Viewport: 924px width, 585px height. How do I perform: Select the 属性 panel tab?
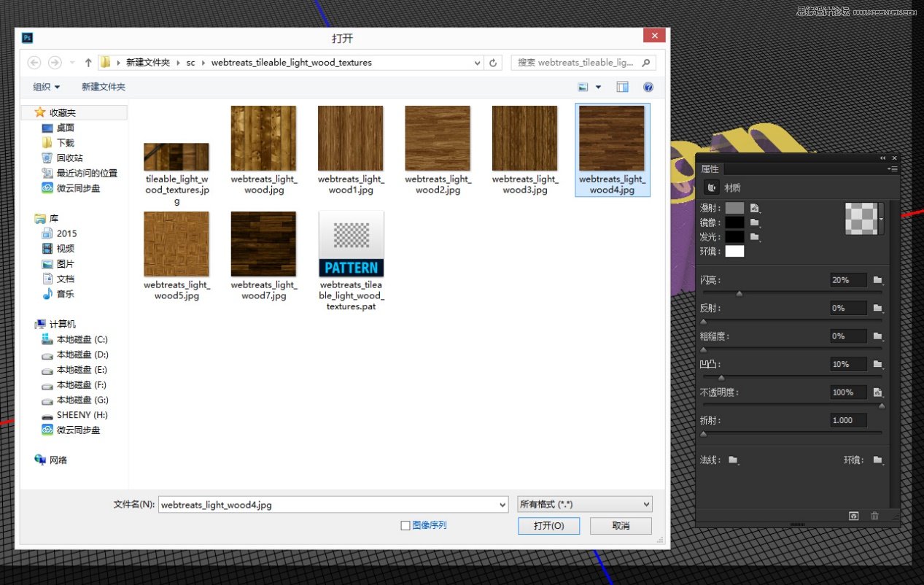(x=710, y=169)
